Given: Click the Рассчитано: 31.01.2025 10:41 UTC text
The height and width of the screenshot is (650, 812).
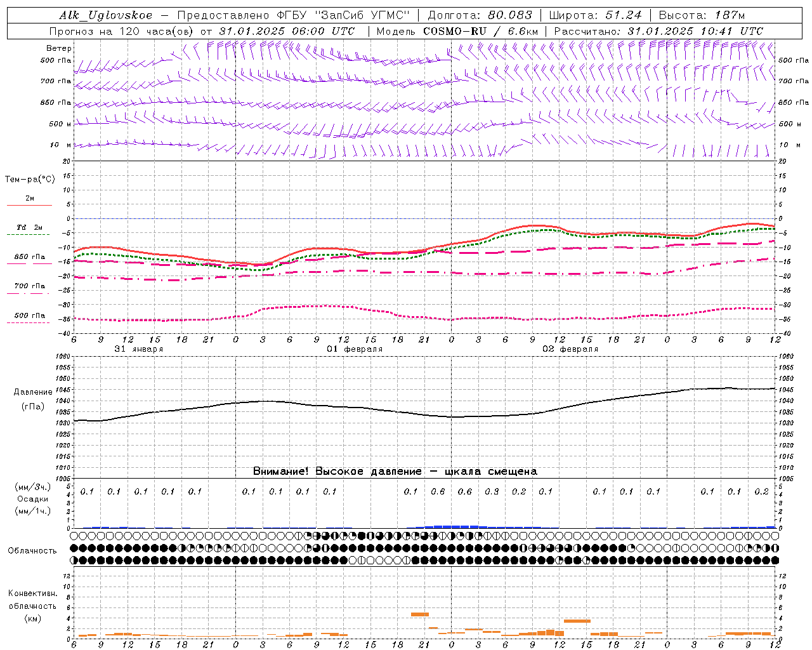Looking at the screenshot, I should (x=658, y=31).
